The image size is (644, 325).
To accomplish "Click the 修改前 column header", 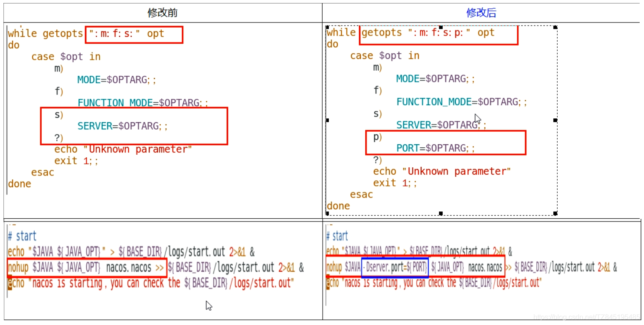I will 163,13.
